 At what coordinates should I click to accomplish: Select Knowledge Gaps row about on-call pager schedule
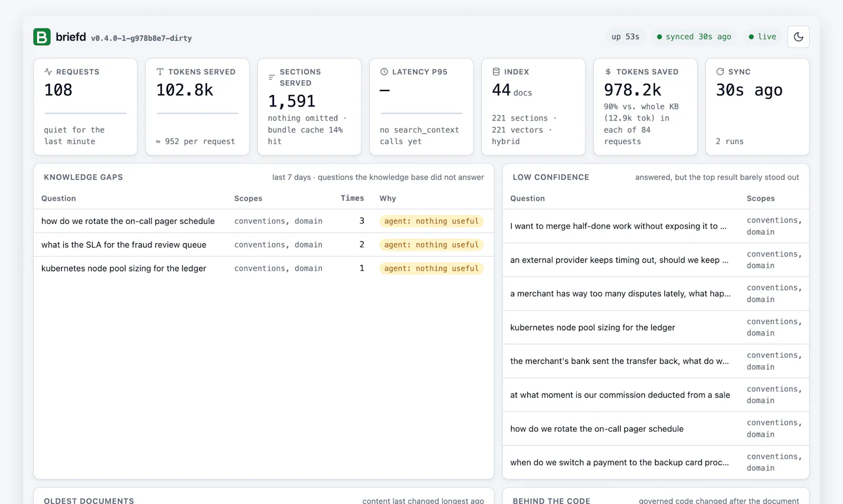click(x=264, y=221)
